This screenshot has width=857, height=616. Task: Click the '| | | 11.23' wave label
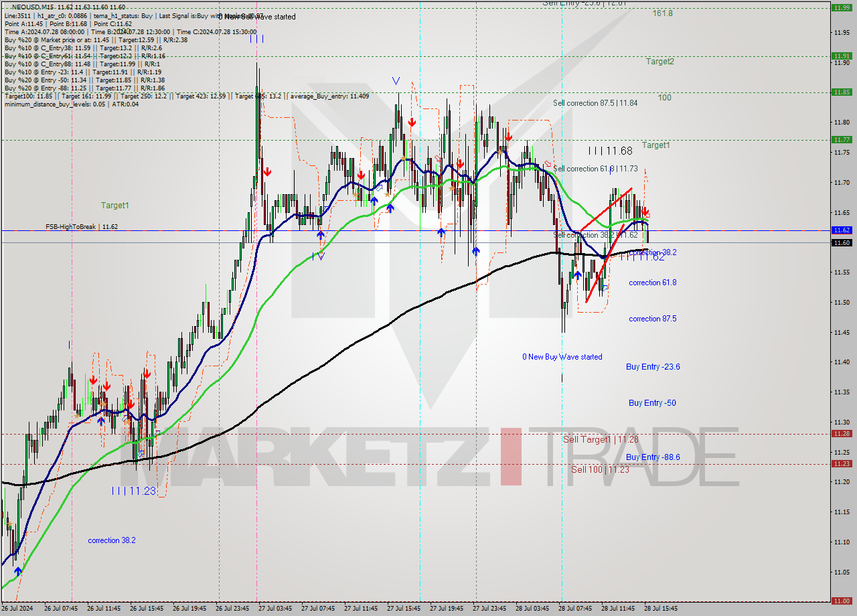coord(134,491)
